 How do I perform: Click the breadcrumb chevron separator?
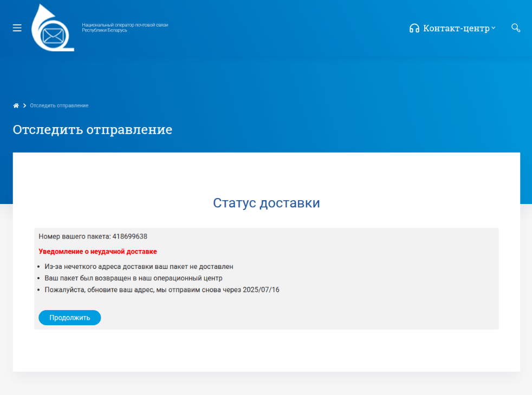(x=24, y=106)
